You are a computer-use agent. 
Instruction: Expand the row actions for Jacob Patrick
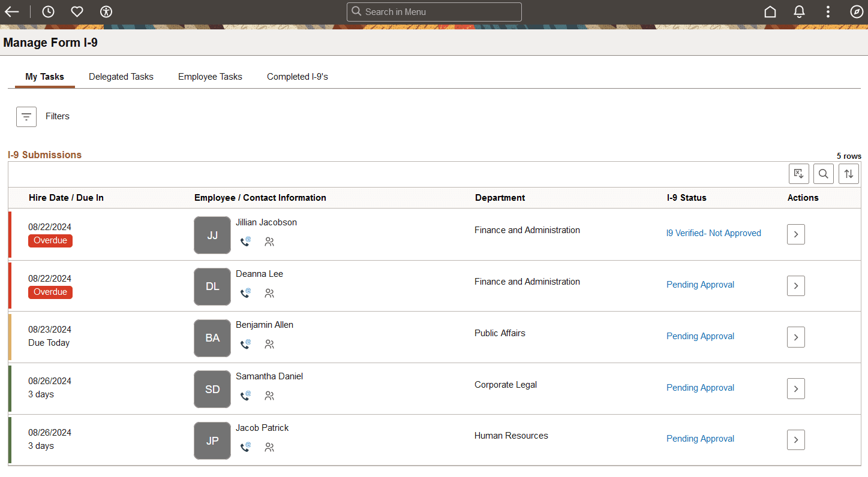click(795, 439)
